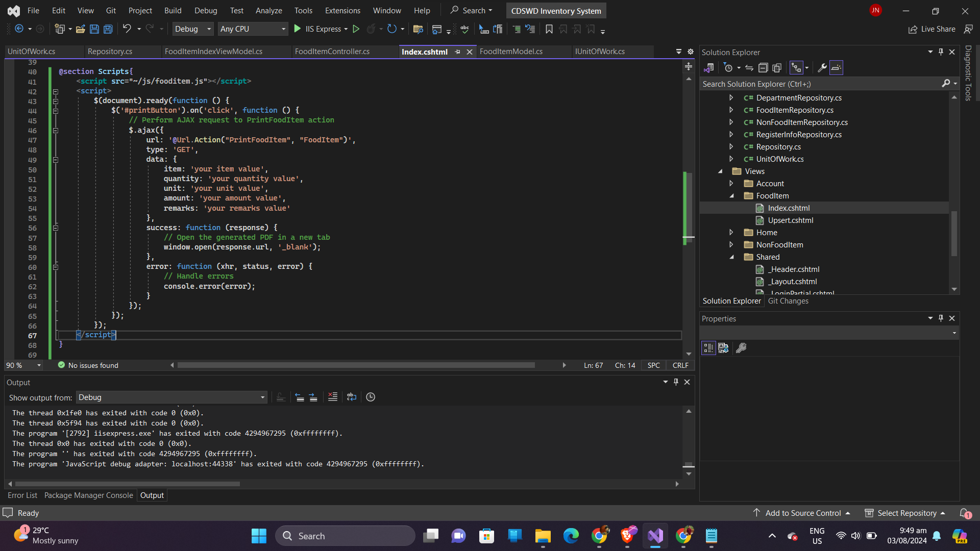This screenshot has height=551, width=980.
Task: Click Add to Source Control
Action: [x=803, y=513]
